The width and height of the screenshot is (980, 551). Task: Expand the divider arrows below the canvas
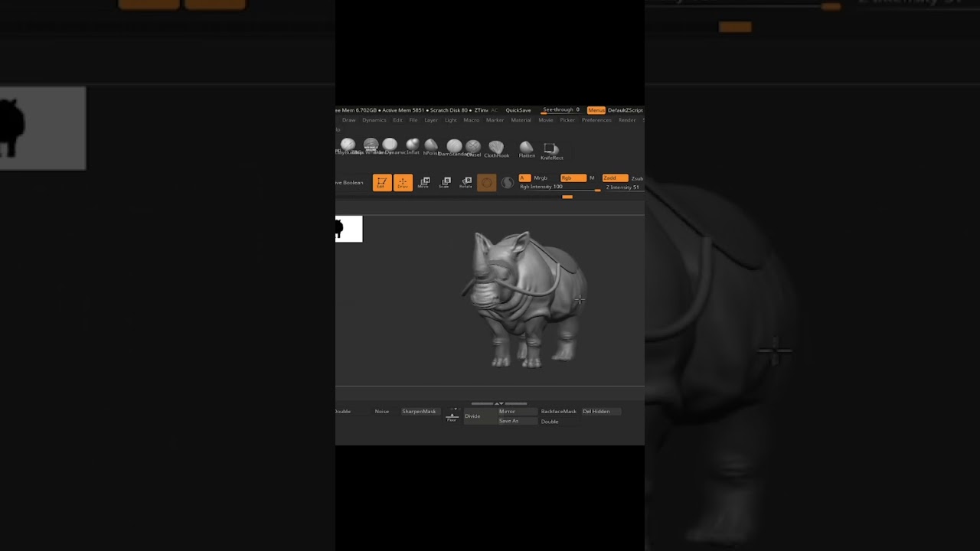tap(498, 403)
